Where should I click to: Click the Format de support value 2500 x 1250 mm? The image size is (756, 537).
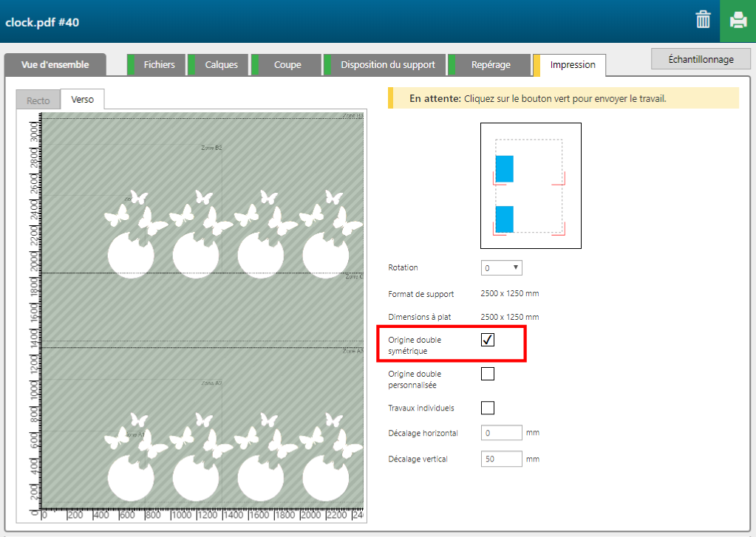click(x=510, y=293)
